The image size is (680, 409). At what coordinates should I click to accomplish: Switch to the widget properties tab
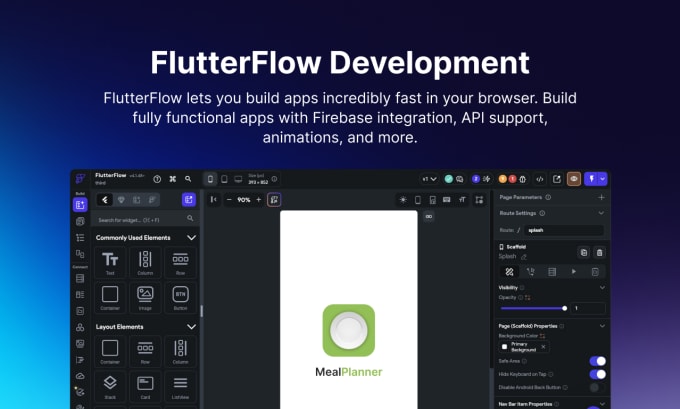click(509, 272)
